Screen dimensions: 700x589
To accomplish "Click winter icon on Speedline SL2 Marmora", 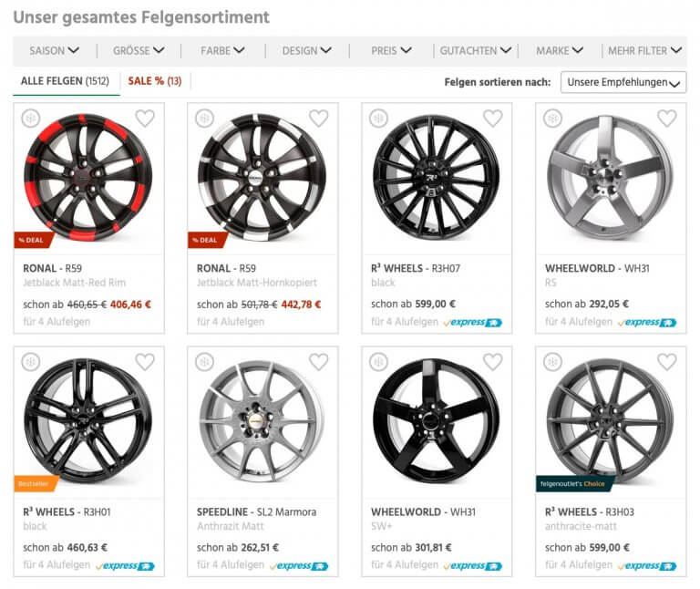I will point(204,362).
